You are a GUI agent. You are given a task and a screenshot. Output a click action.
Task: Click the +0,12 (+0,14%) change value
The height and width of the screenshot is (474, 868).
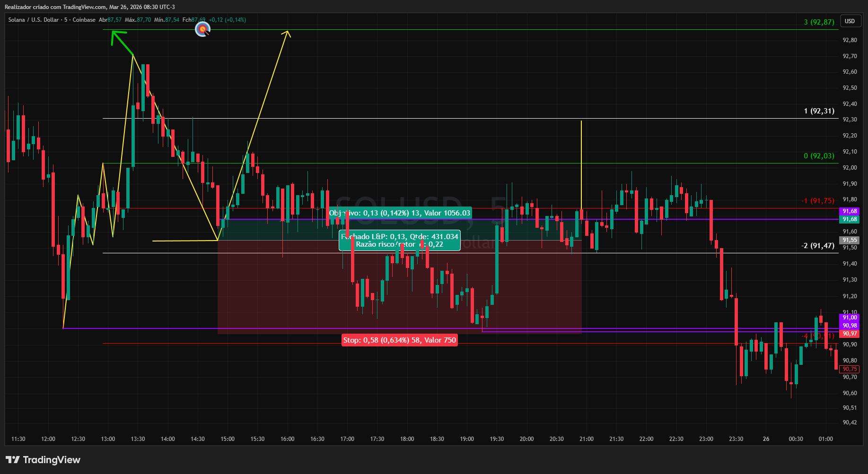click(228, 20)
